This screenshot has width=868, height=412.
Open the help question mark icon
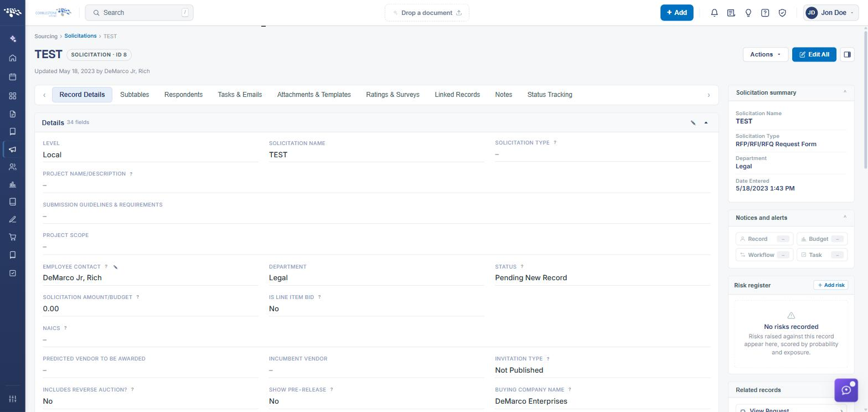[x=765, y=13]
